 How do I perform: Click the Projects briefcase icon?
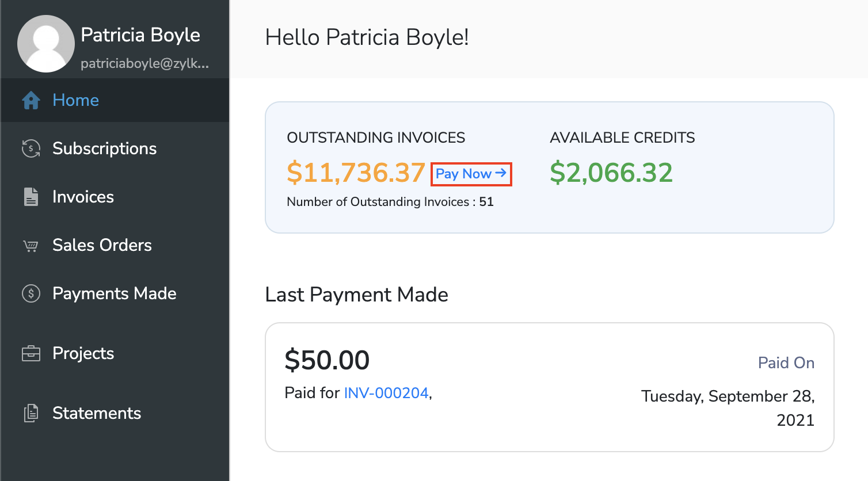(x=31, y=353)
